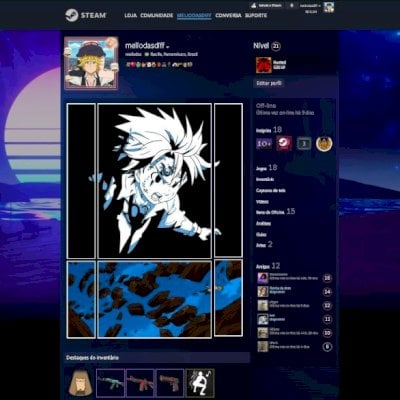400x400 pixels.
Task: Click the row of small badge icons under the name
Action: 159,64
